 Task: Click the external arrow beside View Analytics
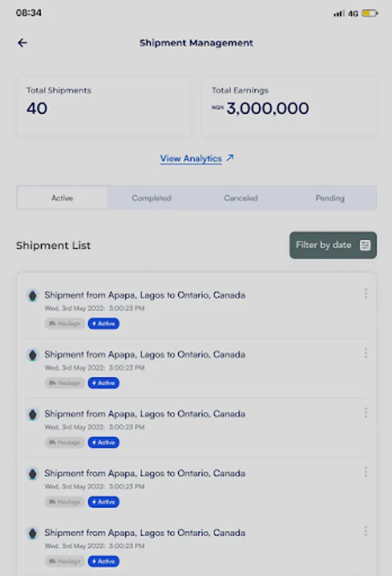230,157
